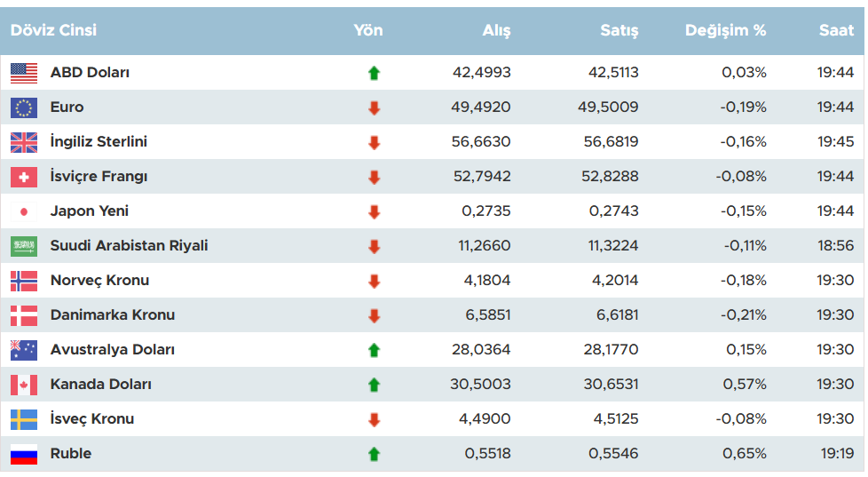
Task: Open the Danimarka Kronu currency link
Action: (x=113, y=315)
